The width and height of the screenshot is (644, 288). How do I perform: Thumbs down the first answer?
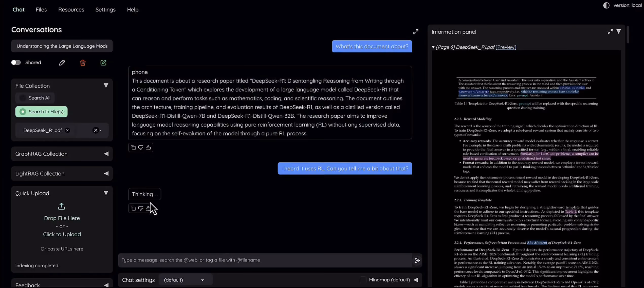(141, 147)
